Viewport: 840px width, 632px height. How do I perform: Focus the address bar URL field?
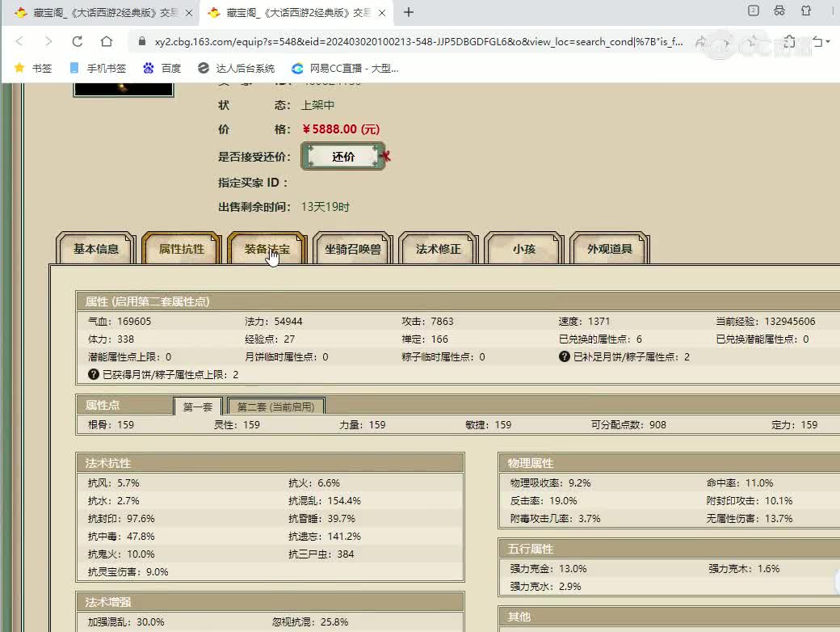(418, 41)
